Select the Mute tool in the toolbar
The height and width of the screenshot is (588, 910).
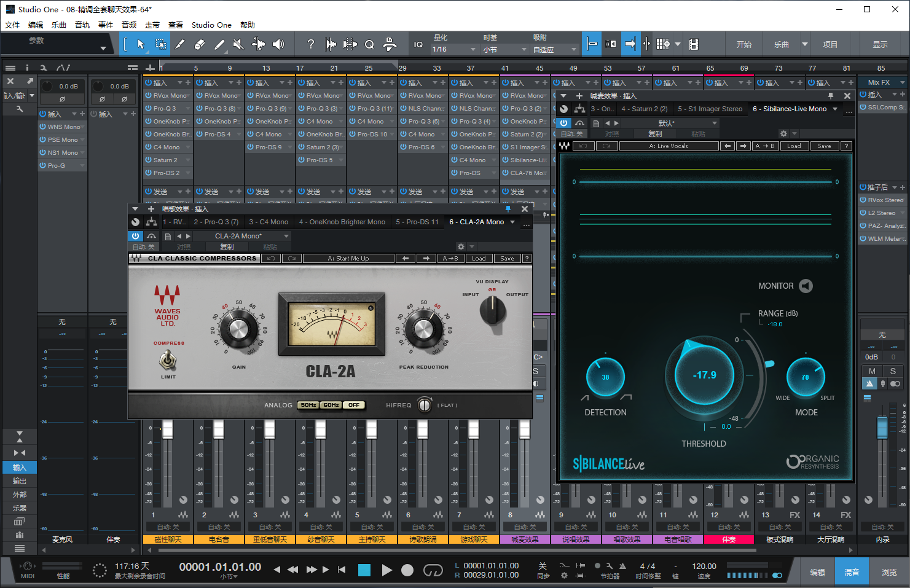[238, 44]
